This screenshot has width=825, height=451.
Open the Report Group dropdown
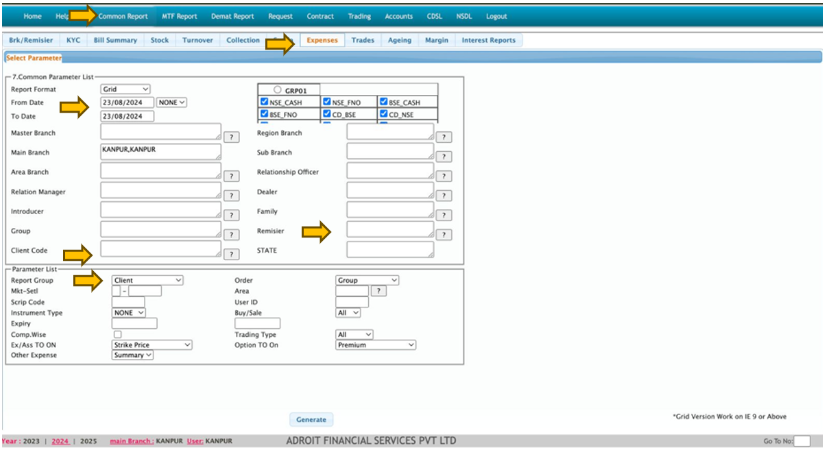point(147,280)
